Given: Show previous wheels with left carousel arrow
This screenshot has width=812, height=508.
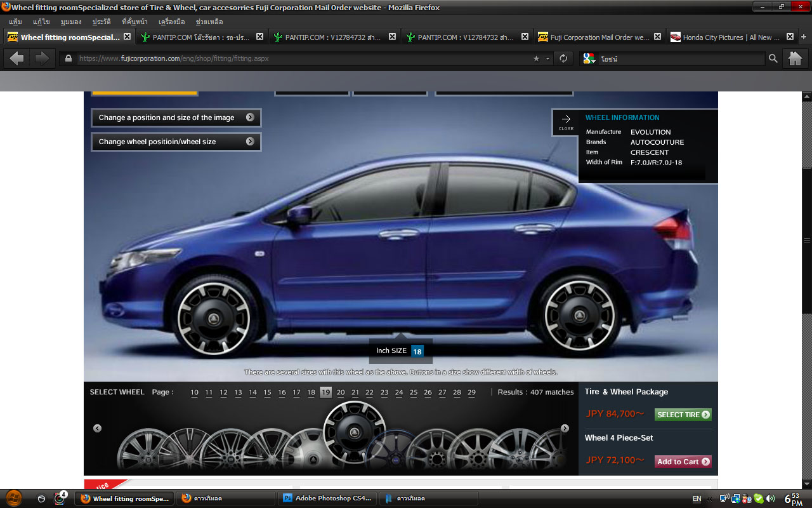Looking at the screenshot, I should pyautogui.click(x=97, y=428).
